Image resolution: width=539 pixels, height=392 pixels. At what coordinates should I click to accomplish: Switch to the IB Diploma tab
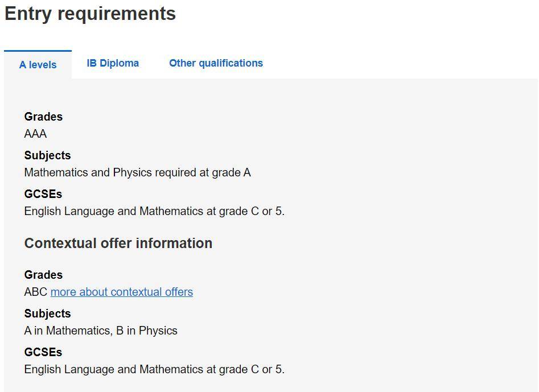coord(113,63)
